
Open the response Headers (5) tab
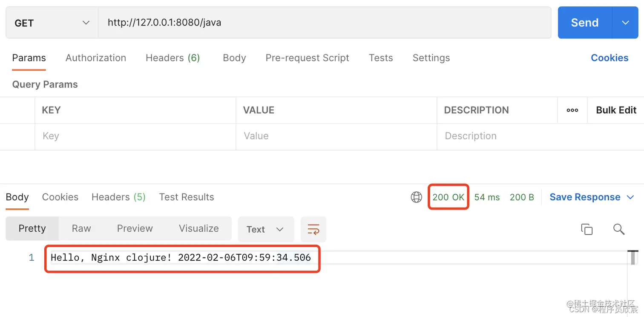pyautogui.click(x=118, y=197)
